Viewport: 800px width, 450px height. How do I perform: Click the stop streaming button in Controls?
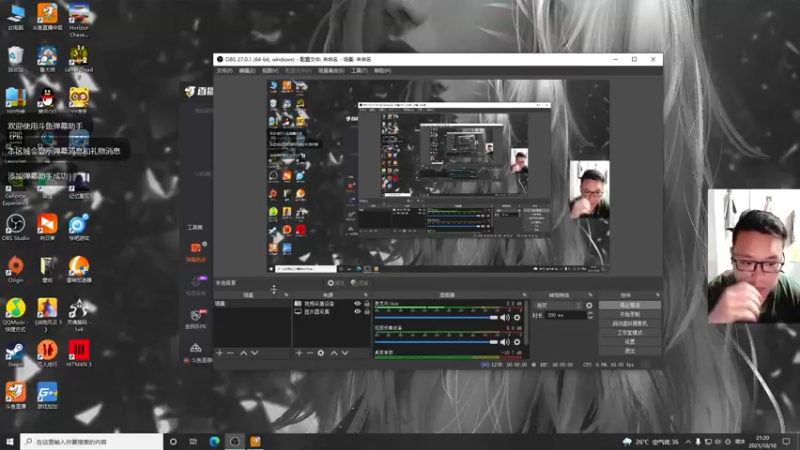(630, 305)
